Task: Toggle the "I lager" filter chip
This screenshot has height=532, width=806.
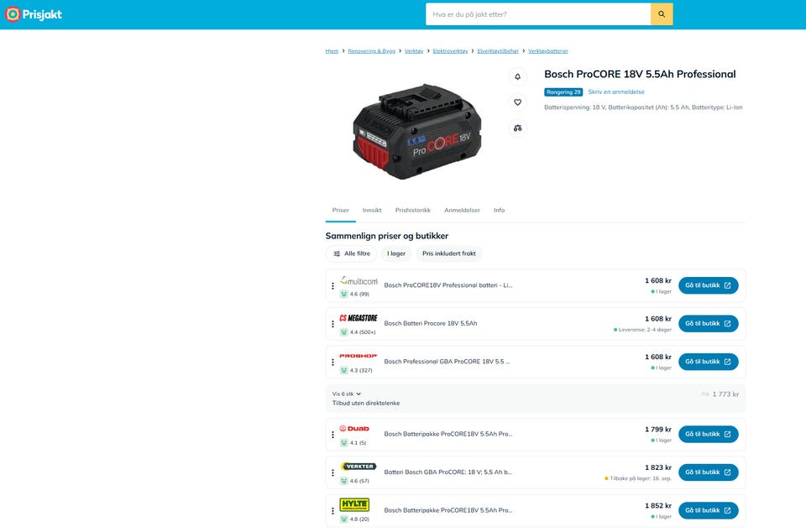Action: click(396, 253)
